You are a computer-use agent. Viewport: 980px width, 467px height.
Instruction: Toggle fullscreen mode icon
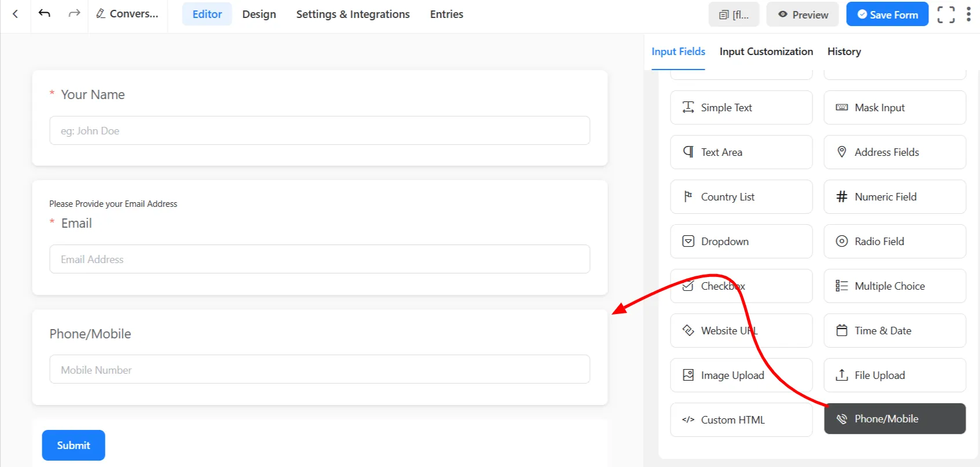click(x=946, y=14)
